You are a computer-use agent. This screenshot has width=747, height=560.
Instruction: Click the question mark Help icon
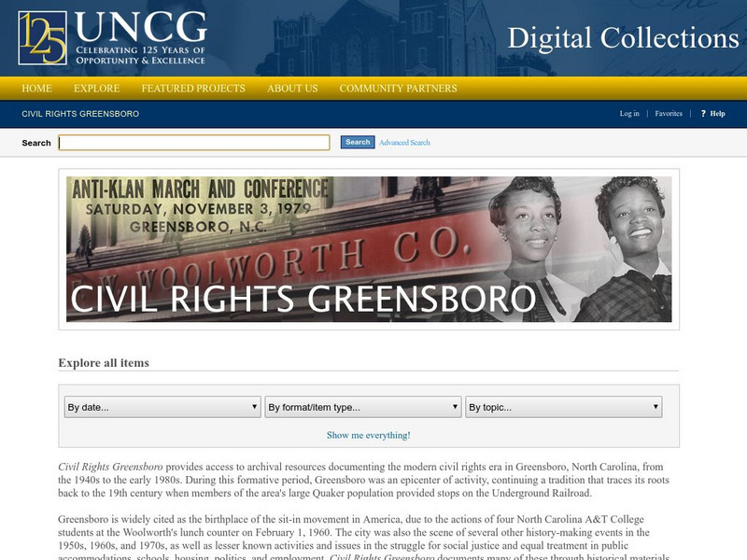[703, 113]
